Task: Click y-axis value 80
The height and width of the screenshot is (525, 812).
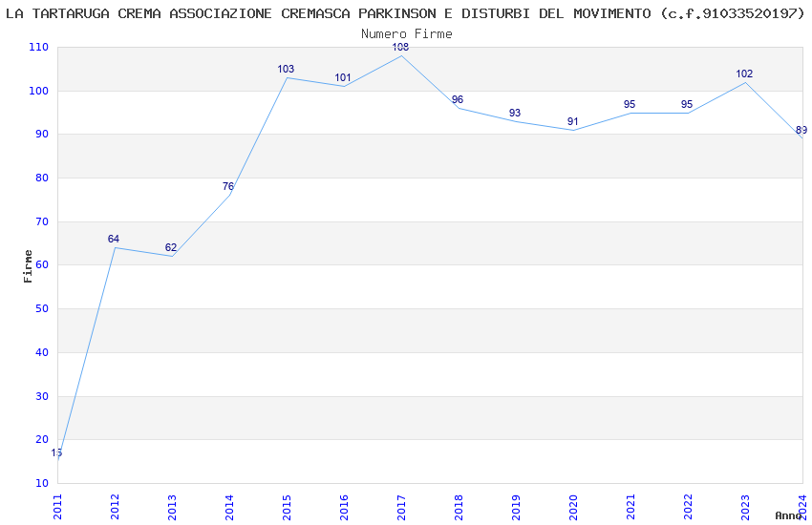Action: tap(42, 178)
